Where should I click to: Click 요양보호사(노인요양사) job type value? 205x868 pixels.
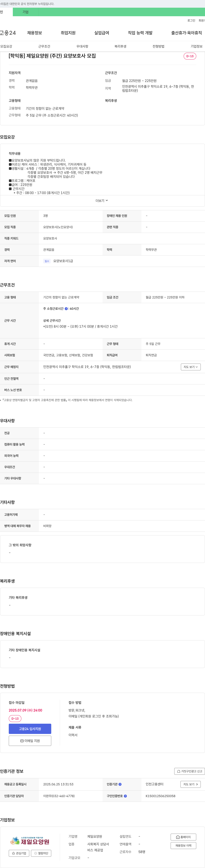58,227
